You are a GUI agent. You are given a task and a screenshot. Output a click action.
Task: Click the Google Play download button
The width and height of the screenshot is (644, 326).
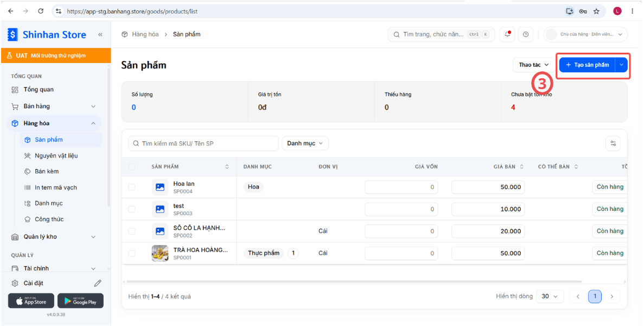[80, 301]
